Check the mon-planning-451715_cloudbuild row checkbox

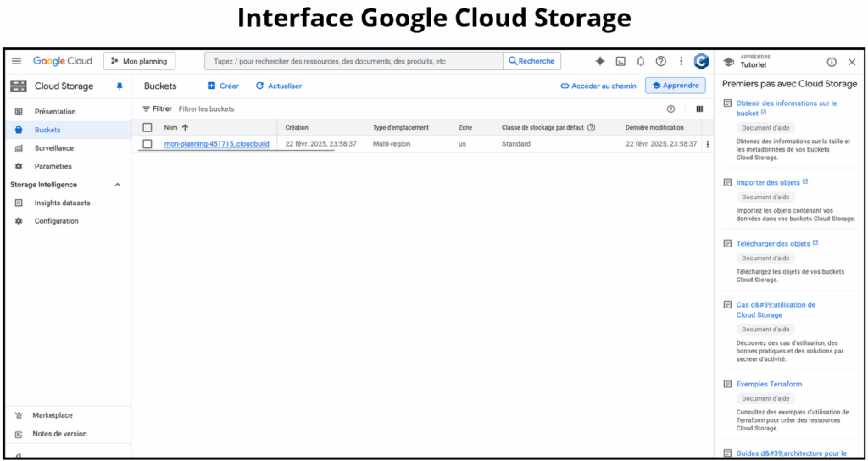coord(147,144)
